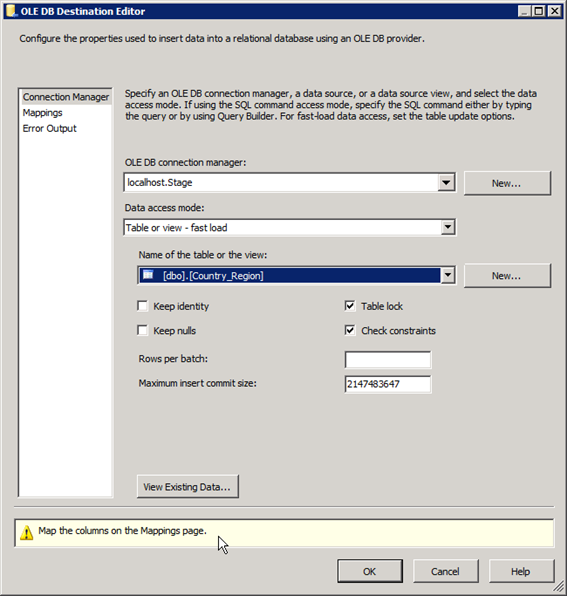
Task: Click the table icon beside [dbo].[Country_Region]
Action: tap(148, 274)
